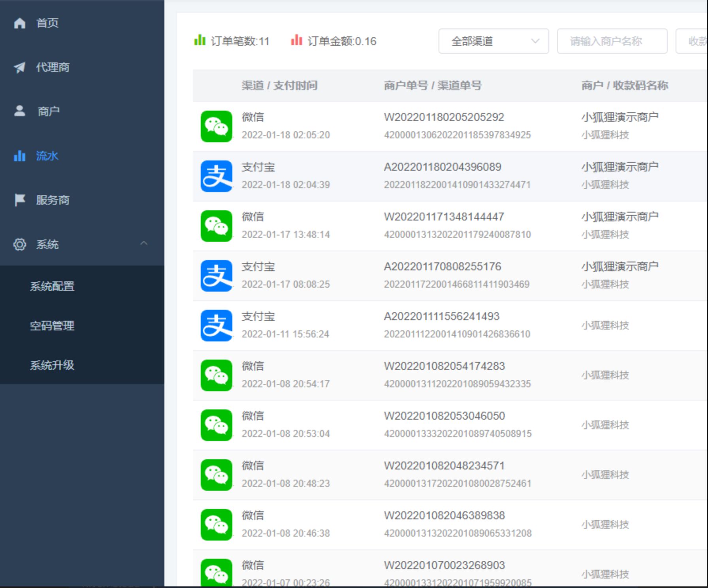
Task: Focus the 请输入商户名称 input field
Action: pyautogui.click(x=612, y=41)
